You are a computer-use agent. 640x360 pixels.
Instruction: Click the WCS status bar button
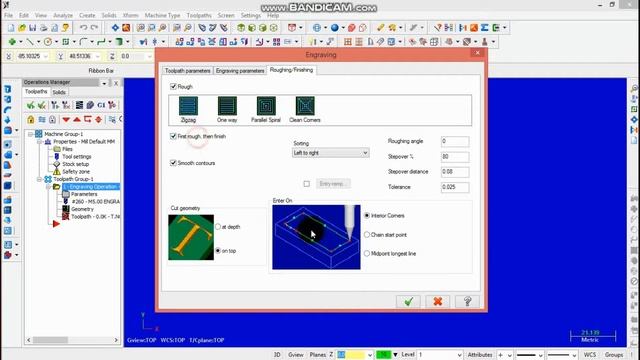click(590, 355)
